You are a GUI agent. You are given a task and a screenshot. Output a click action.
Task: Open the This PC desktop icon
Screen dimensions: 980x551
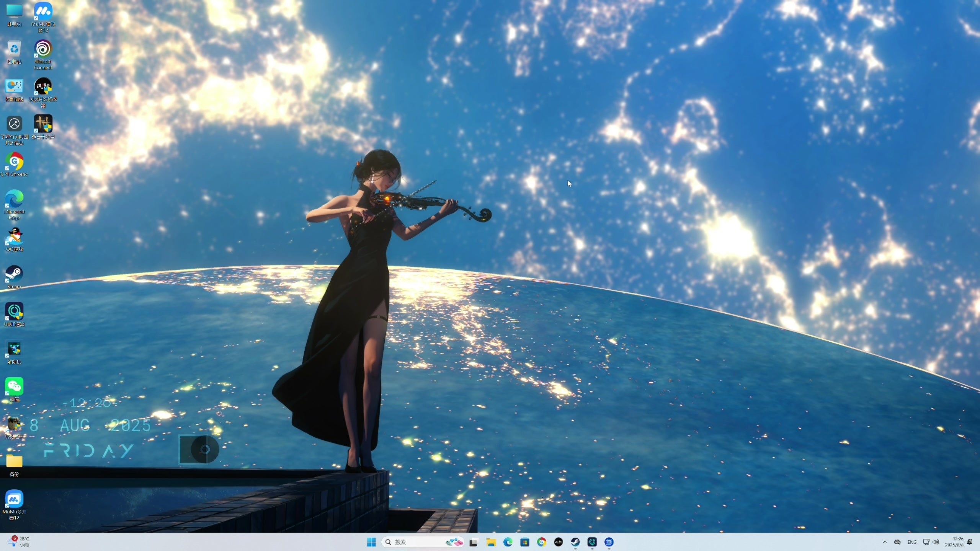(x=14, y=15)
